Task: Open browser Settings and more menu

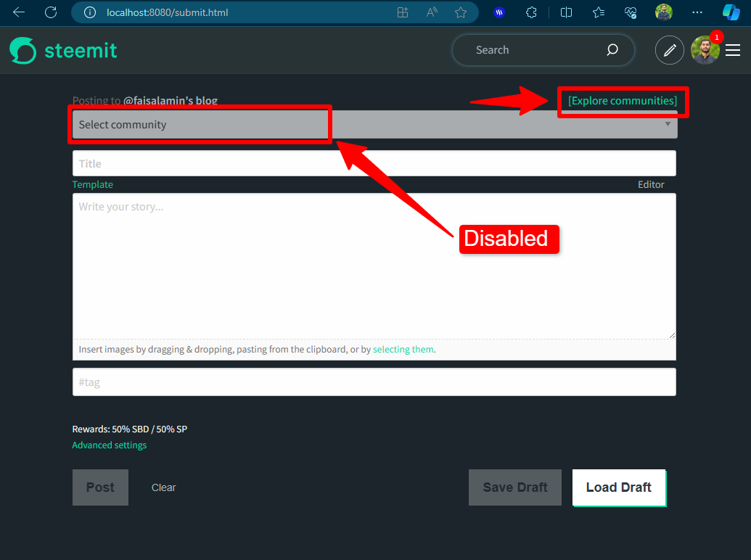Action: click(697, 12)
